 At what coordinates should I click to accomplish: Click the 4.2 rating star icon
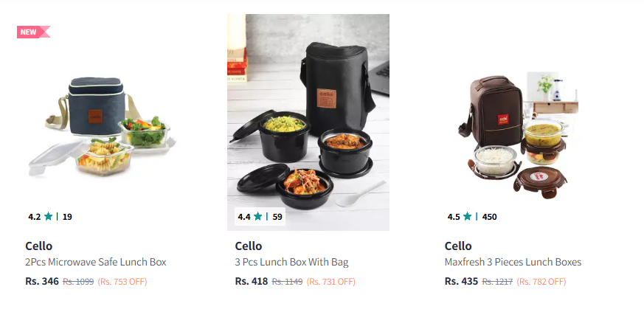pos(48,217)
